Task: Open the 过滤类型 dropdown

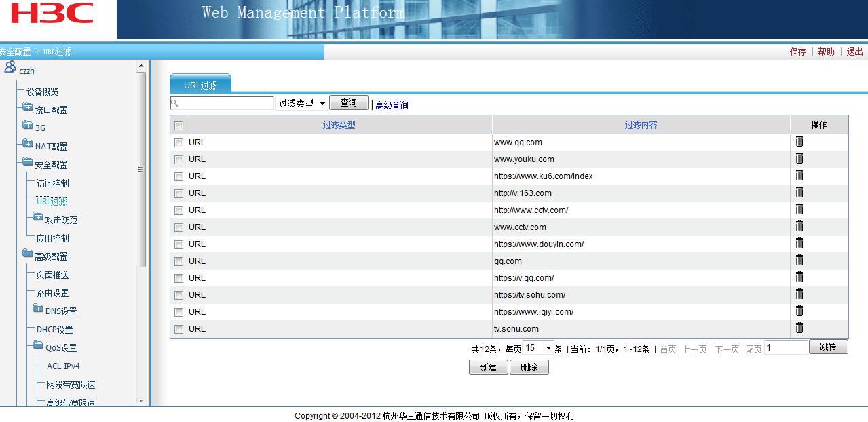Action: point(302,103)
